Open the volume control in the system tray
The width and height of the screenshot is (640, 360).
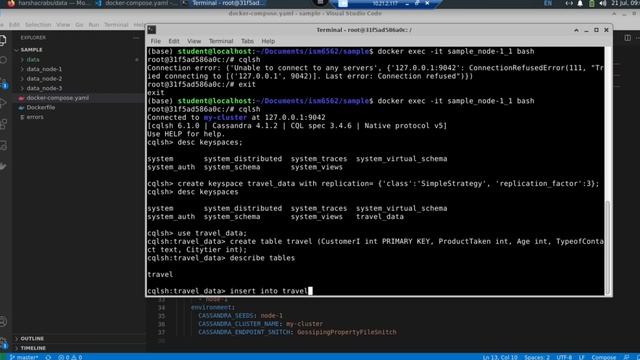603,3
